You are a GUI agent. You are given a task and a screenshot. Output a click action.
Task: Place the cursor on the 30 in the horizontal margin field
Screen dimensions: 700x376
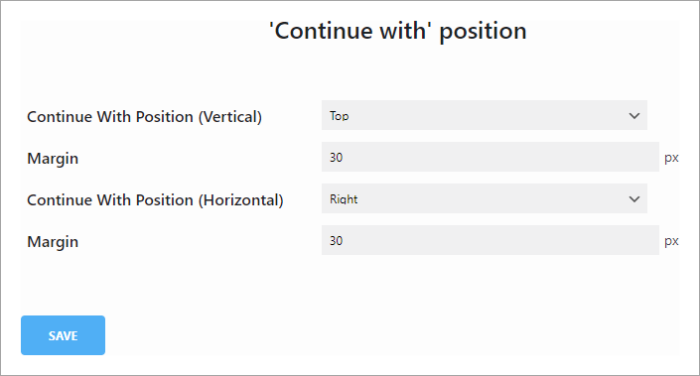click(336, 241)
